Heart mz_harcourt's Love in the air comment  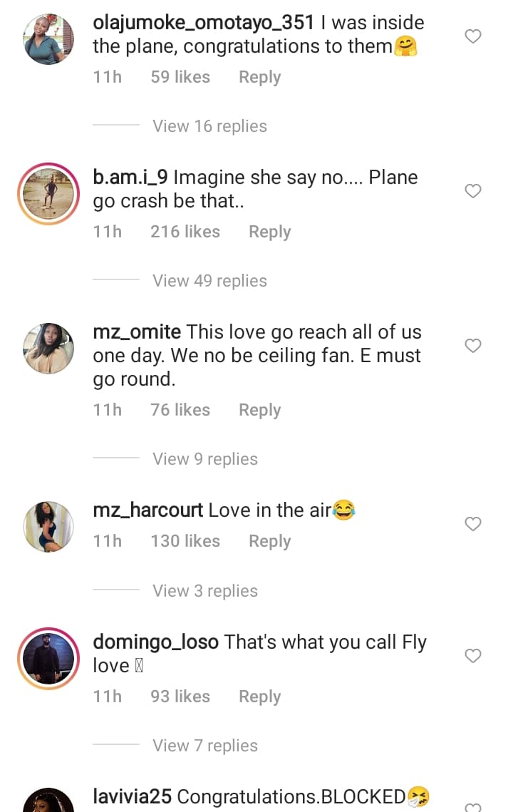coord(473,524)
